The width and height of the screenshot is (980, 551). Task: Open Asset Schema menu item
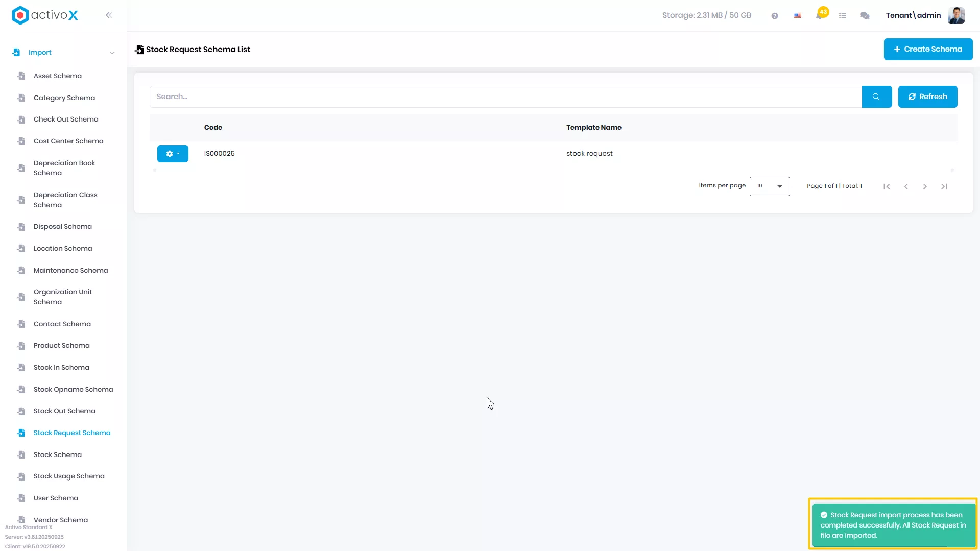click(58, 76)
